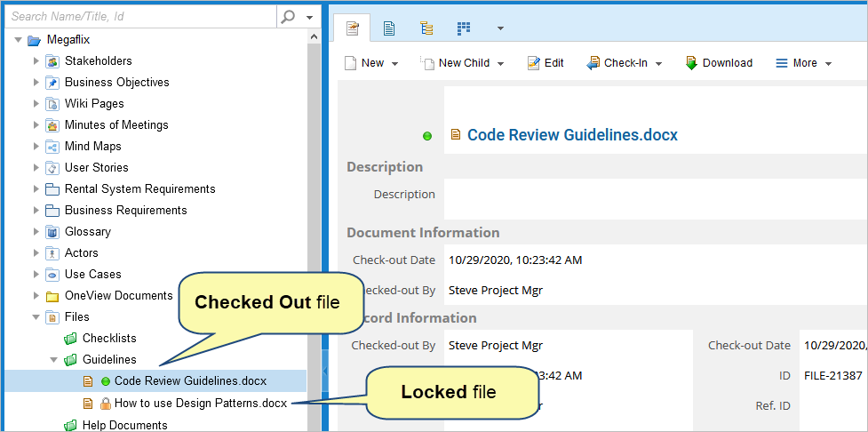Expand the Stakeholders folder
The height and width of the screenshot is (432, 868).
pos(36,61)
